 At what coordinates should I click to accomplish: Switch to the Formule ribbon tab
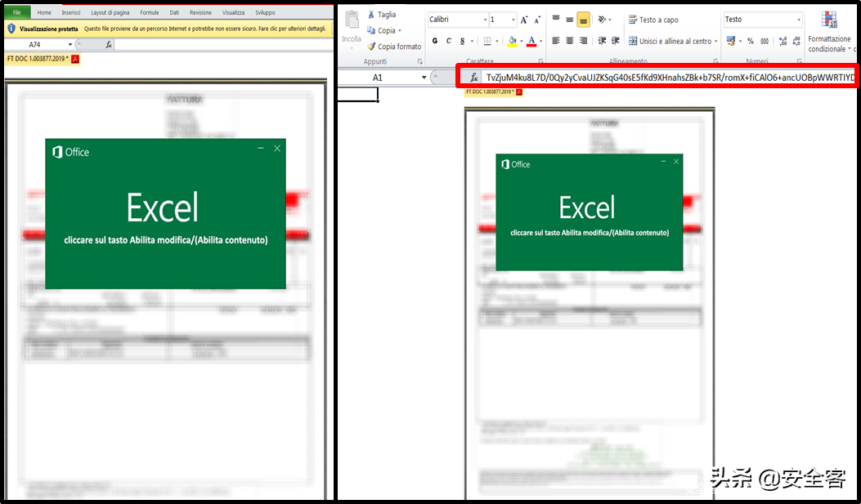click(150, 13)
